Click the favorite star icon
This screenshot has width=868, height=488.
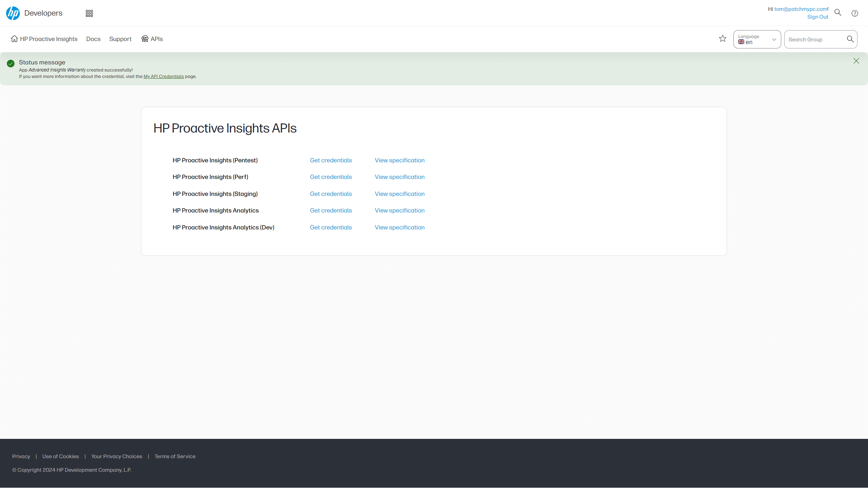(x=723, y=39)
